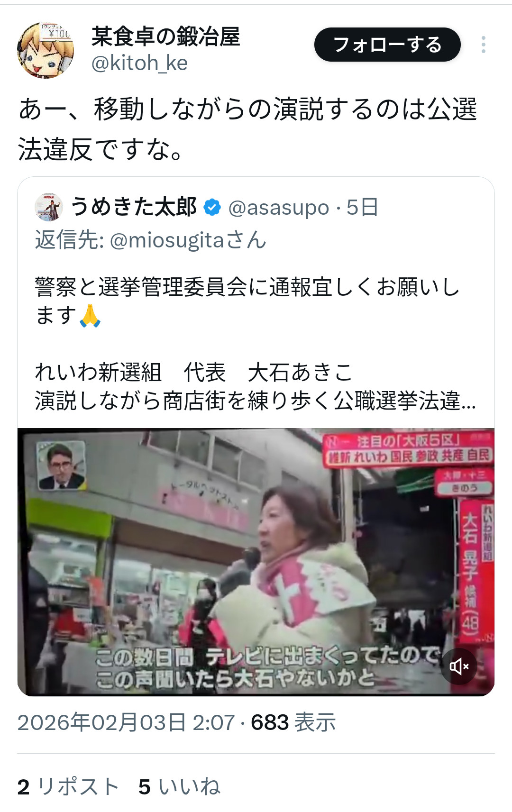Open the three-dot more options menu
Viewport: 512px width, 812px height.
pos(483,45)
